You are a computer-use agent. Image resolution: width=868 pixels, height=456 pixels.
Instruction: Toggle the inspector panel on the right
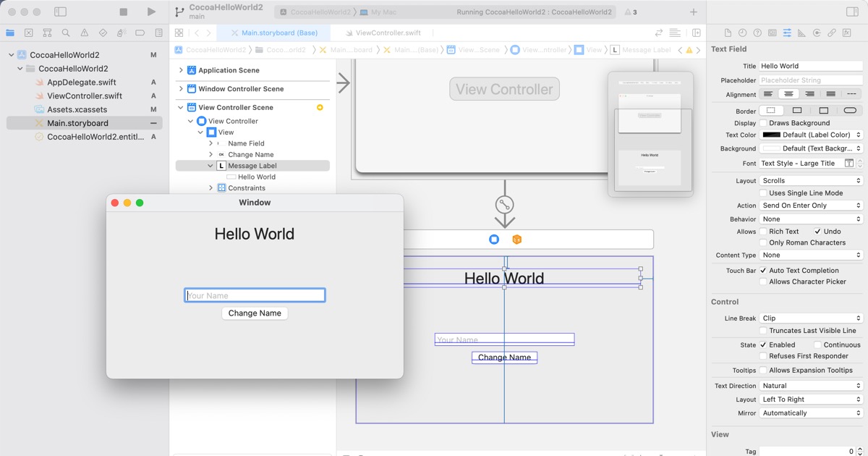coord(852,12)
